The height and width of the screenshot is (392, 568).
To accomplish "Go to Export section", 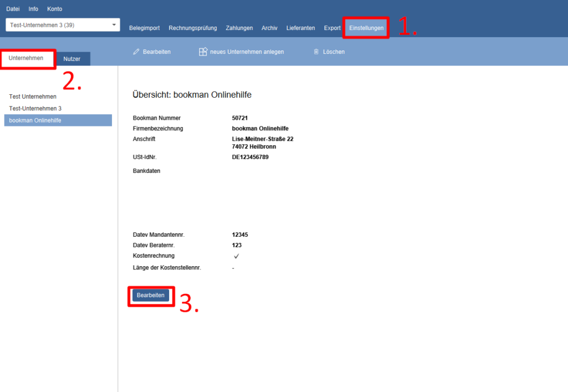I will pyautogui.click(x=332, y=28).
